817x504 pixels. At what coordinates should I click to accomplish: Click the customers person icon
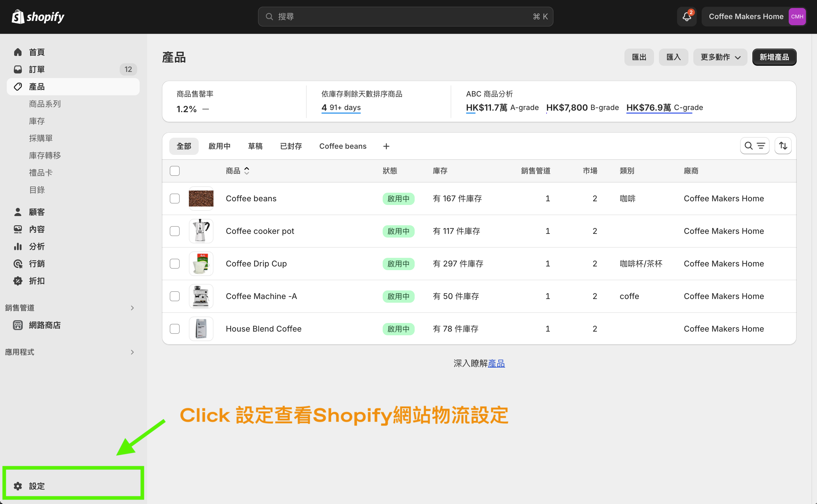[18, 212]
